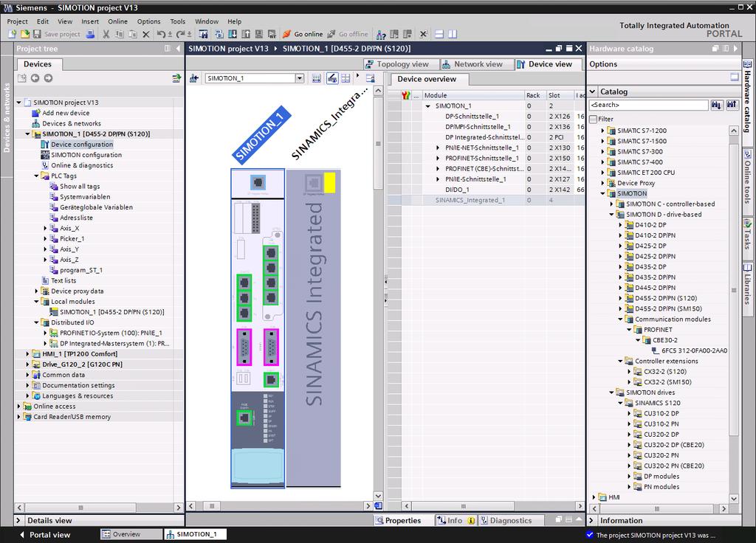
Task: Click the Go to network view icon
Action: (194, 78)
